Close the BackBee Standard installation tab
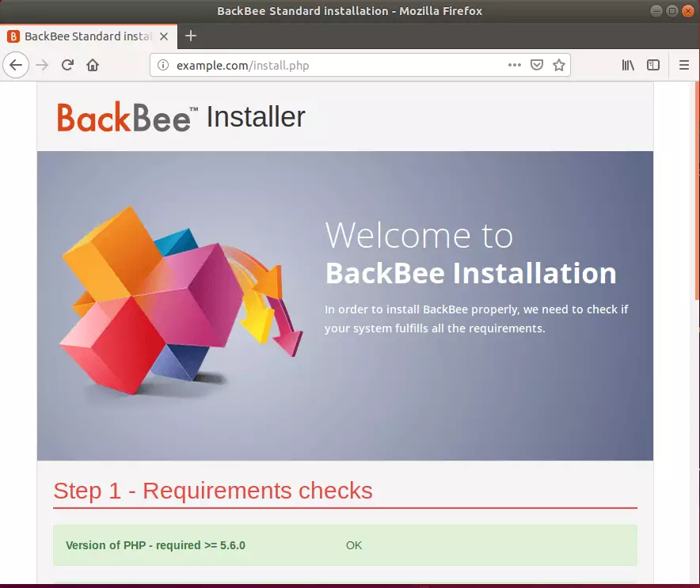This screenshot has height=588, width=700. [x=164, y=36]
